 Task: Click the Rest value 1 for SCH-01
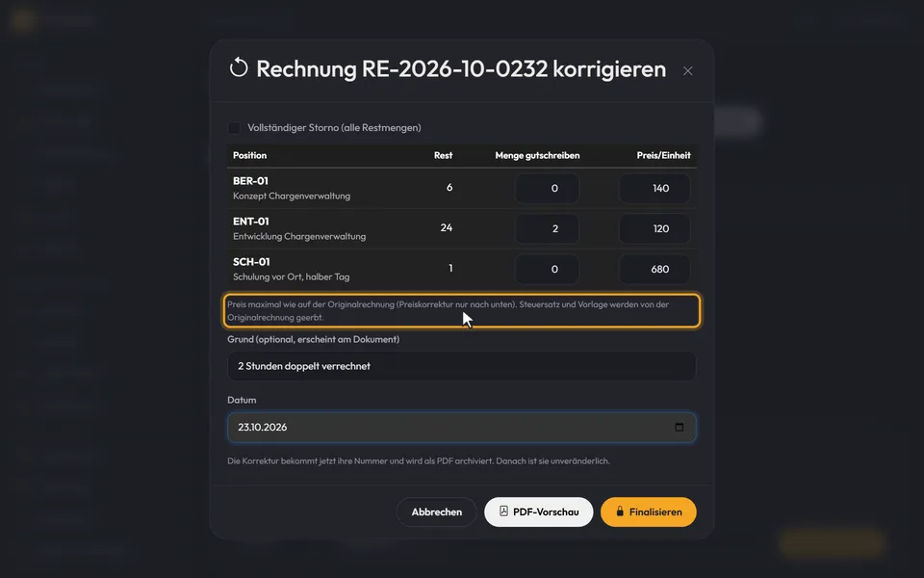450,268
